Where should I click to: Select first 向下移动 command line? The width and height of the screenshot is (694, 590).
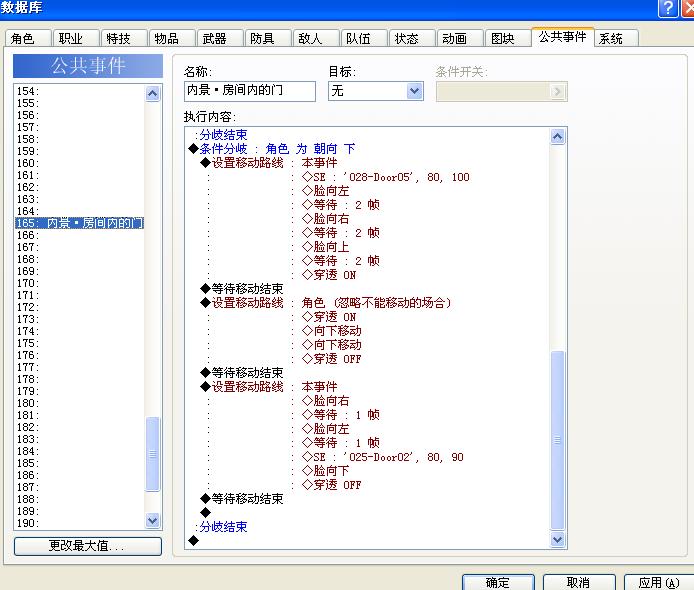click(332, 331)
